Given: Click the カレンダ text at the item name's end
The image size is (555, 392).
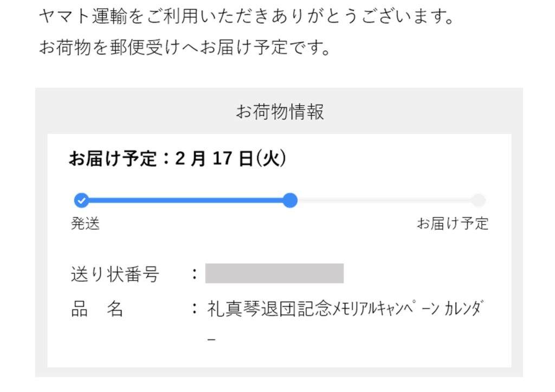Looking at the screenshot, I should pyautogui.click(x=462, y=309).
